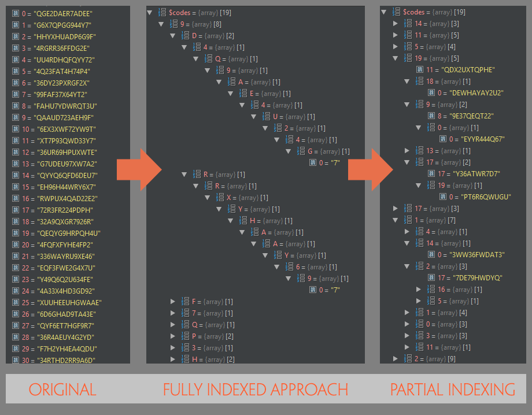Click the array icon of "17 = {array} [3]"
The image size is (532, 415).
point(408,209)
